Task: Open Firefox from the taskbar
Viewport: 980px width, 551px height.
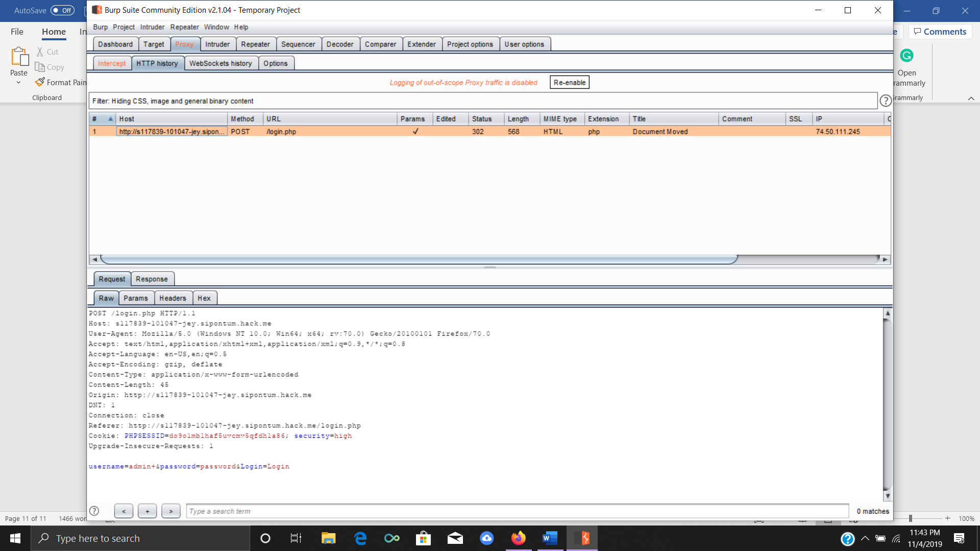Action: (x=519, y=538)
